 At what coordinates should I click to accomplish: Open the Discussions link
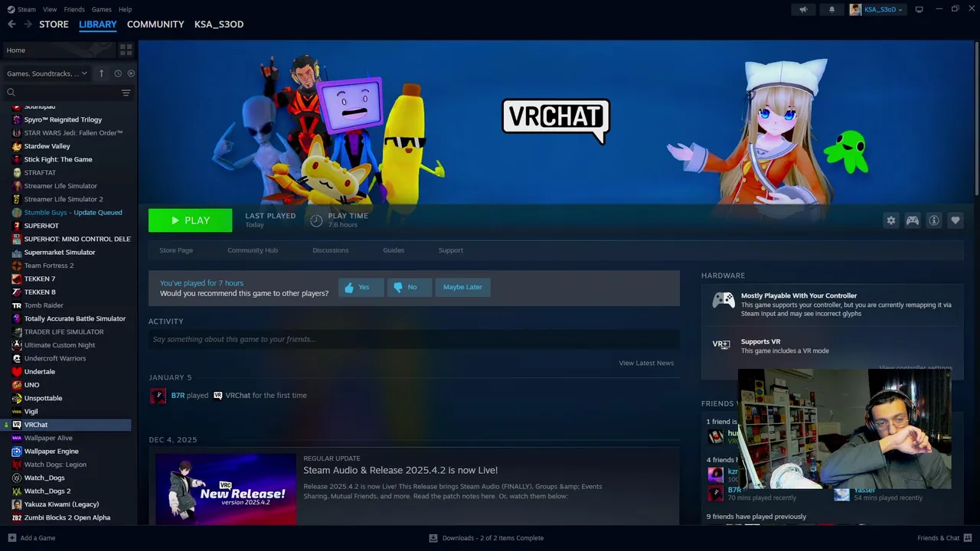tap(331, 250)
